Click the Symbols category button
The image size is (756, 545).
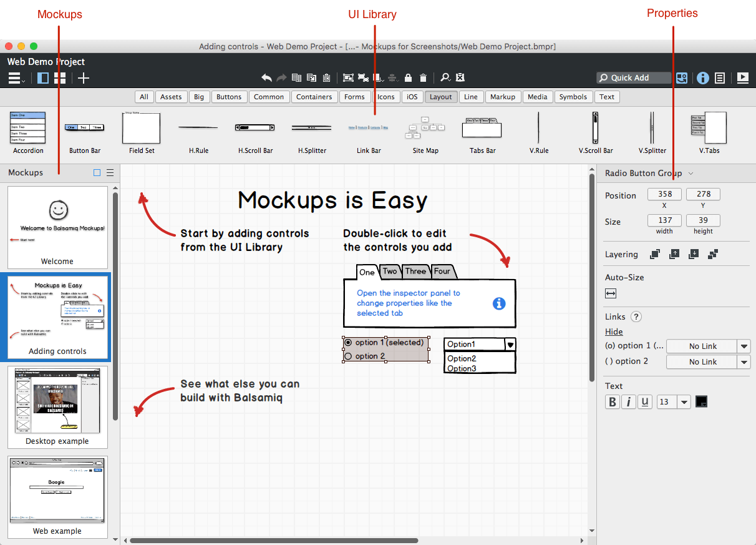click(x=573, y=97)
